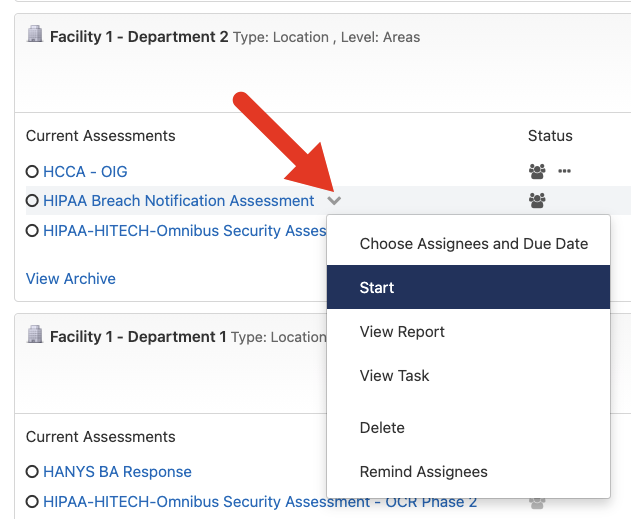This screenshot has width=631, height=519.
Task: Click the assignees icon for HCCA - OIG
Action: 537,171
